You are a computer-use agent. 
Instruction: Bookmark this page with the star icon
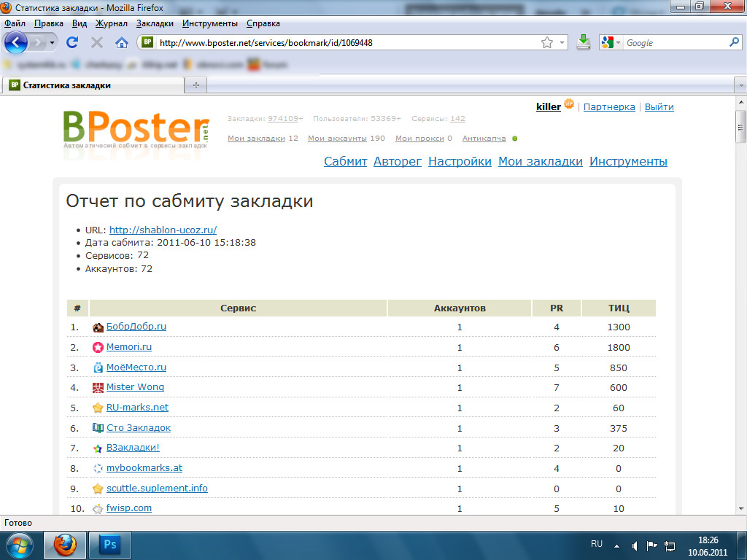coord(547,42)
